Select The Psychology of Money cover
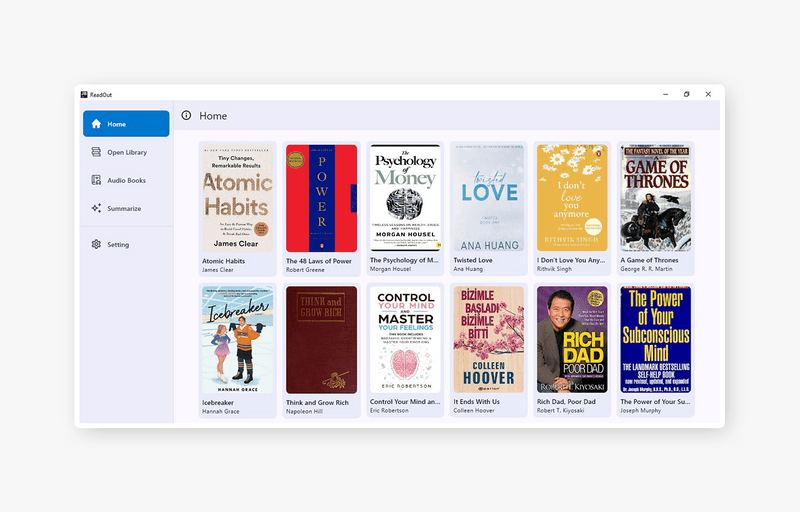This screenshot has width=800, height=512. tap(405, 197)
